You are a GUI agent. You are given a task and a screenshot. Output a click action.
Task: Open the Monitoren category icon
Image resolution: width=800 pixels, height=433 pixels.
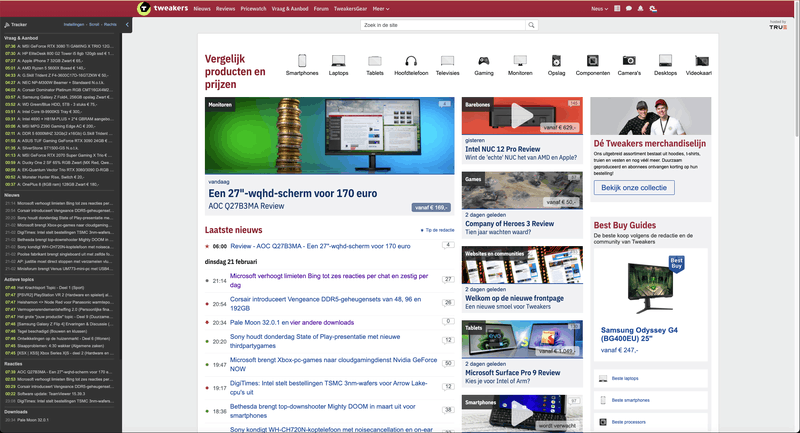(x=520, y=61)
